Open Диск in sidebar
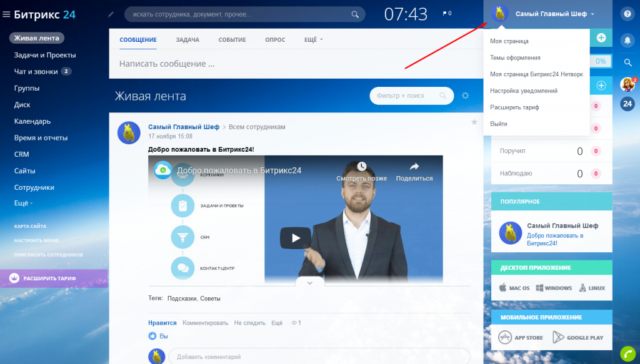 [x=22, y=105]
